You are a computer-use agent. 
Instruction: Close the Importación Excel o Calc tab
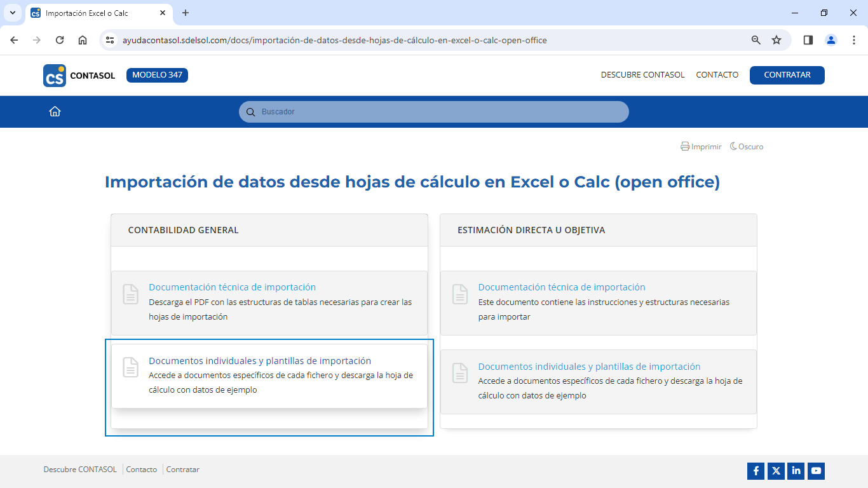[163, 13]
